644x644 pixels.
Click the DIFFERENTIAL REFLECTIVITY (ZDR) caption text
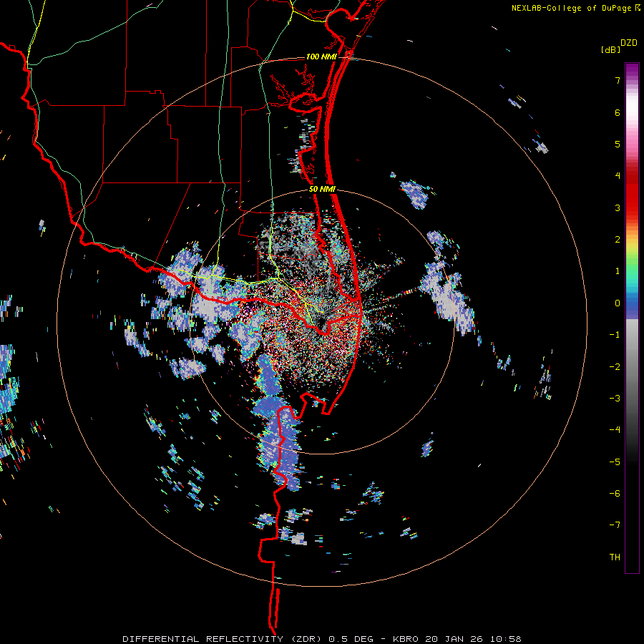click(x=223, y=639)
